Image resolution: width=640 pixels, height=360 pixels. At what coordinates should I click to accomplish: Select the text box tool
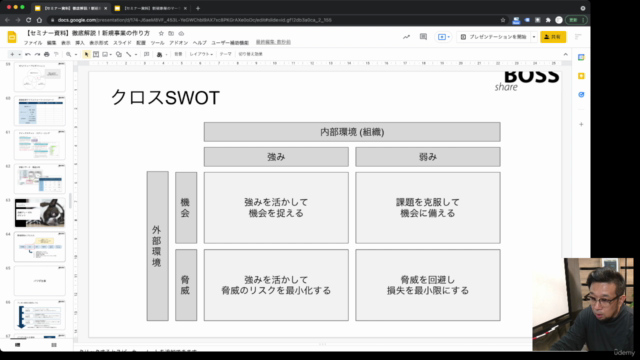coord(96,54)
